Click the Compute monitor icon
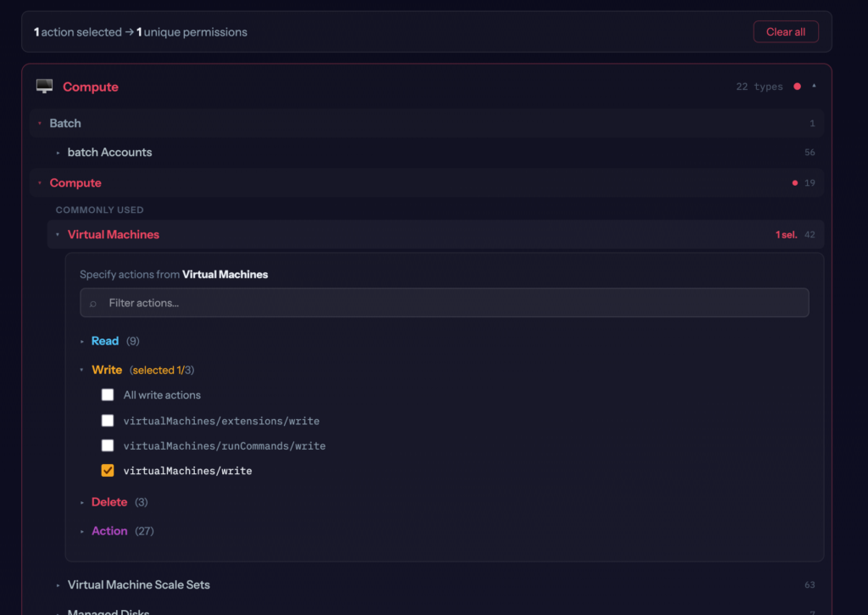Screen dimensions: 868x615 click(44, 87)
